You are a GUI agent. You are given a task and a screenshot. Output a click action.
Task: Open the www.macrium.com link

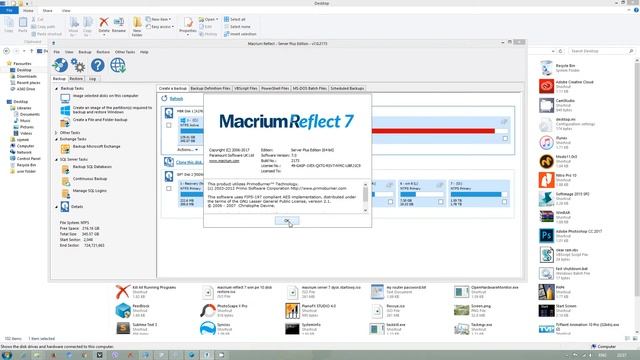pos(224,161)
